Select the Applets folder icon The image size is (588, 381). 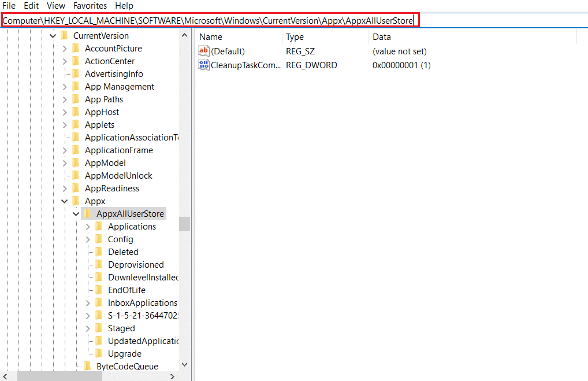pos(76,125)
